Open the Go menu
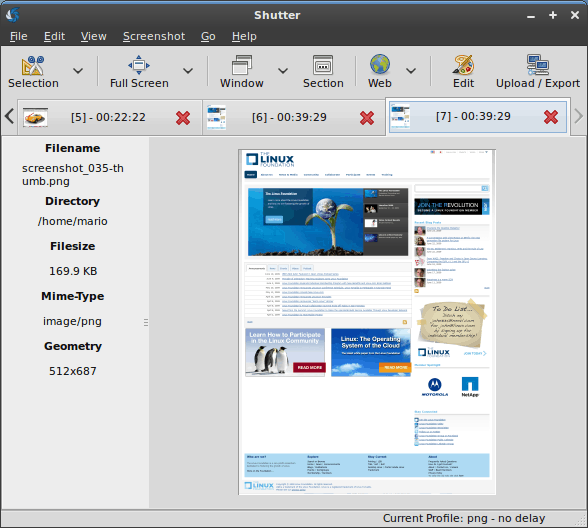Viewport: 588px width, 528px height. point(208,36)
